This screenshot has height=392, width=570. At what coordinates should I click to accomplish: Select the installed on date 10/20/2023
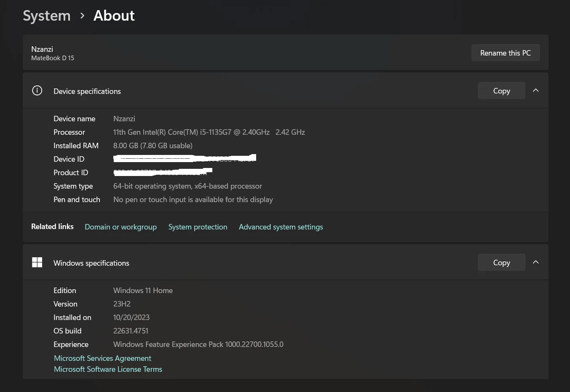click(x=131, y=317)
